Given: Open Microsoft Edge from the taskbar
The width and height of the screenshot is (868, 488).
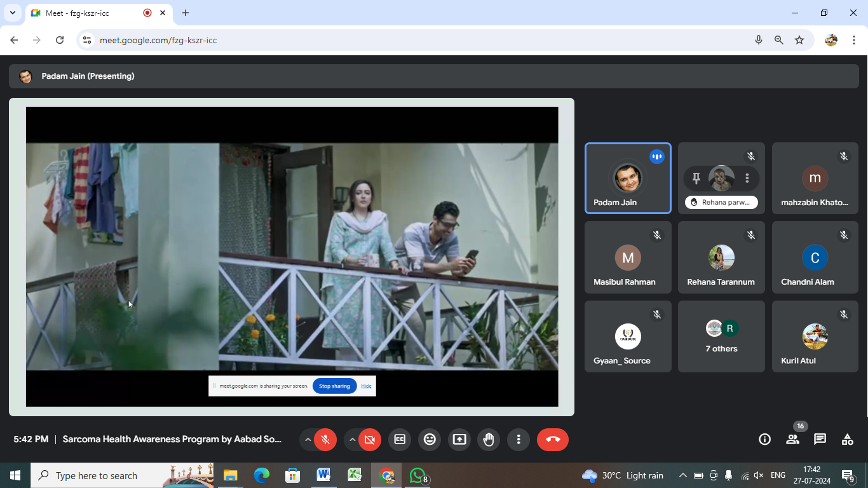Looking at the screenshot, I should pos(261,475).
